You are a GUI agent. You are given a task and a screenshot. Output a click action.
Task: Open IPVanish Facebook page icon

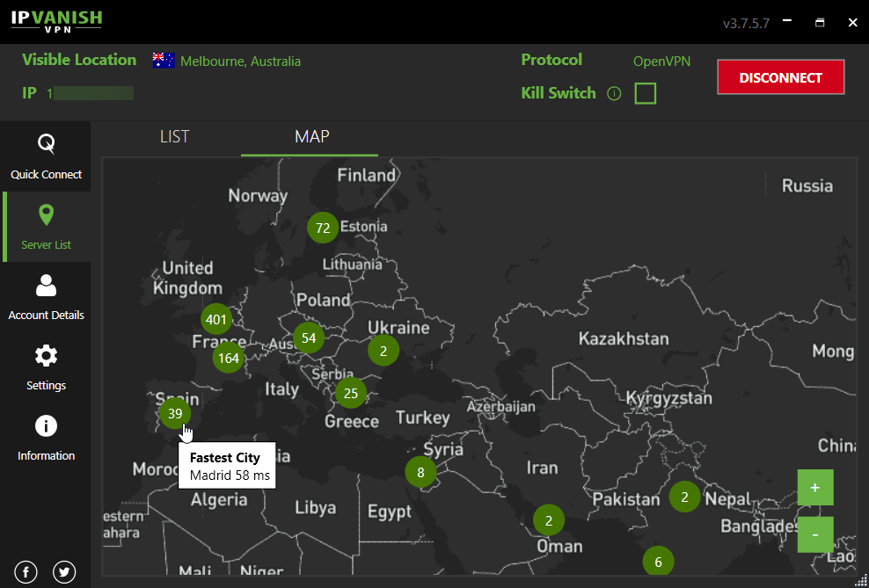26,572
